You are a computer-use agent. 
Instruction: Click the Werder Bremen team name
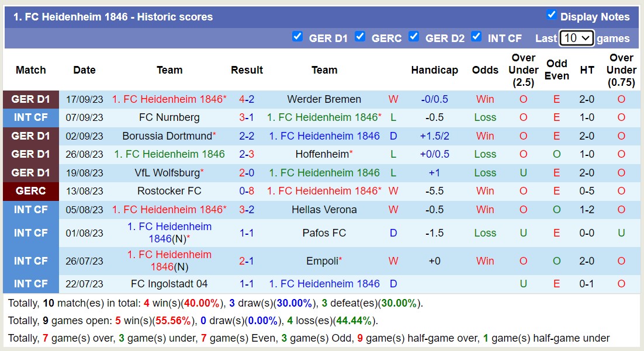[x=324, y=99]
